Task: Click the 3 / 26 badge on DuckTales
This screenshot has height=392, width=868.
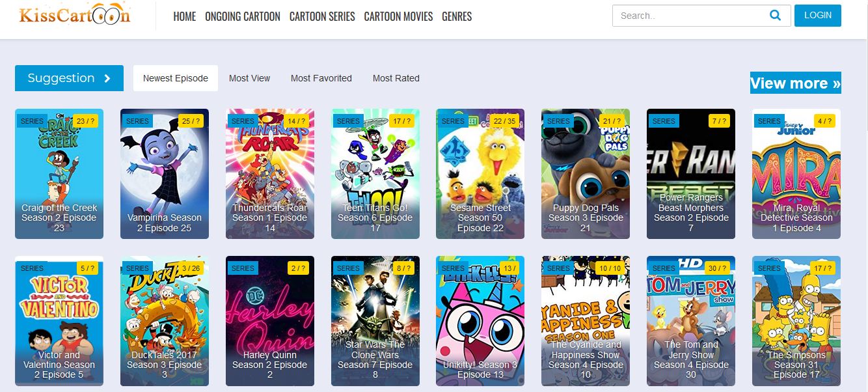Action: [191, 268]
